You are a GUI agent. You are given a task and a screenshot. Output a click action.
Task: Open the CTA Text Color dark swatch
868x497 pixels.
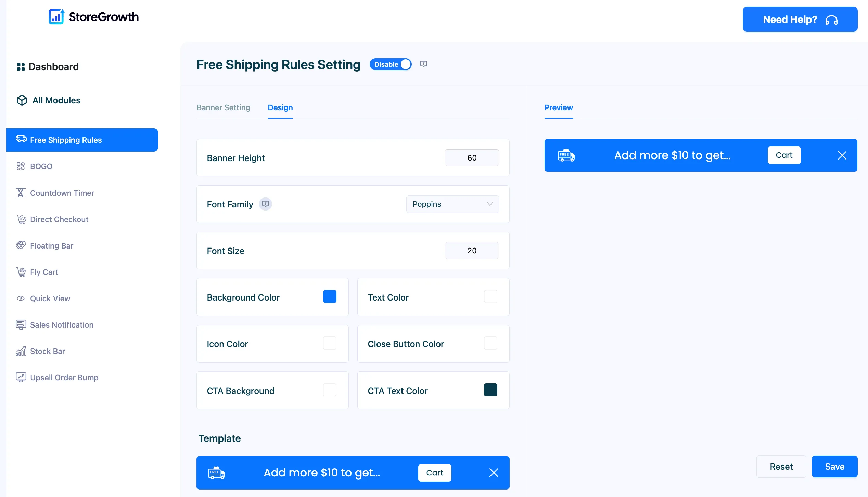pos(490,390)
